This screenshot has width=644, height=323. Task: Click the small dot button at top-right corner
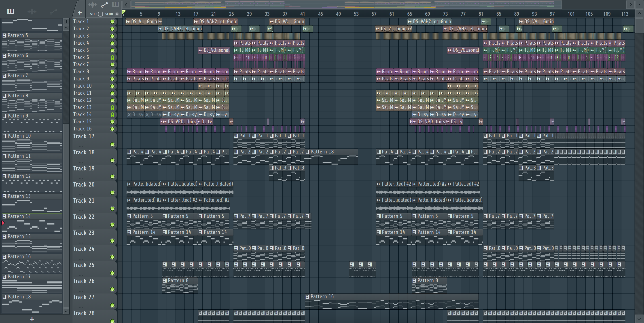pos(639,4)
